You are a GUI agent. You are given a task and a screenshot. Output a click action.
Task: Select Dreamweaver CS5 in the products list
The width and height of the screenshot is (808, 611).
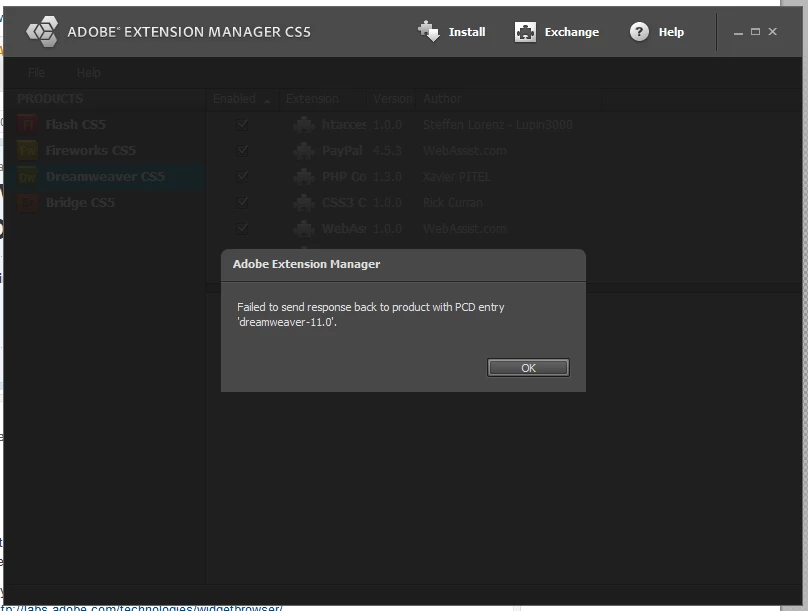pyautogui.click(x=105, y=177)
